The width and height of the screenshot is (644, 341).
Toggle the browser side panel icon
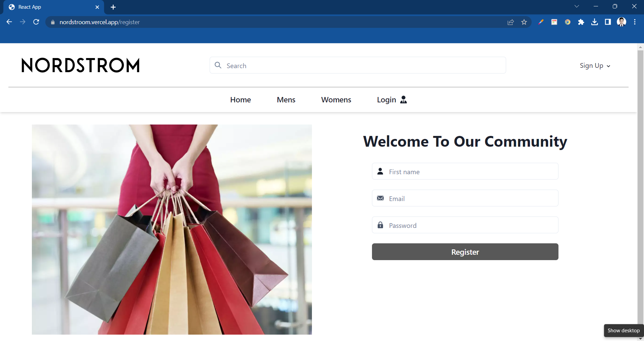pyautogui.click(x=608, y=22)
